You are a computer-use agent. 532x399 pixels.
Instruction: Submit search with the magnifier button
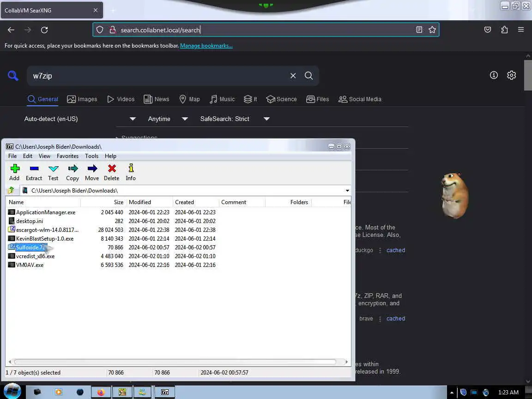[x=309, y=76]
